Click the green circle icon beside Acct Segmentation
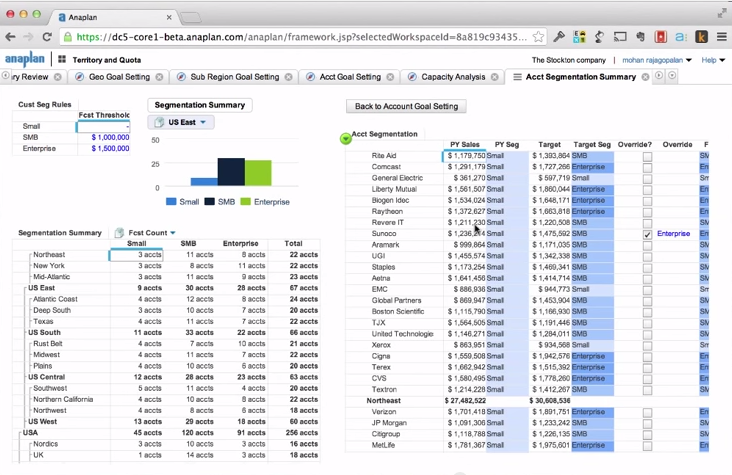732x475 pixels. 345,138
